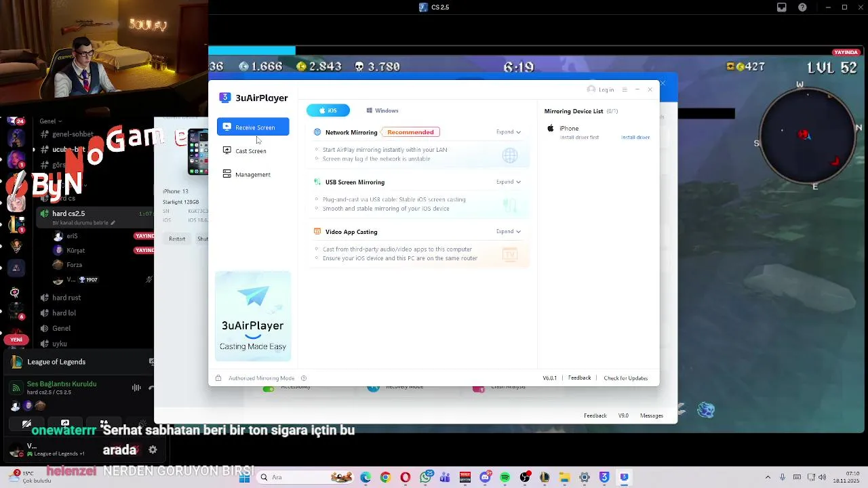Click the 3uAirPlayer Casting Made Easy banner

click(x=253, y=316)
